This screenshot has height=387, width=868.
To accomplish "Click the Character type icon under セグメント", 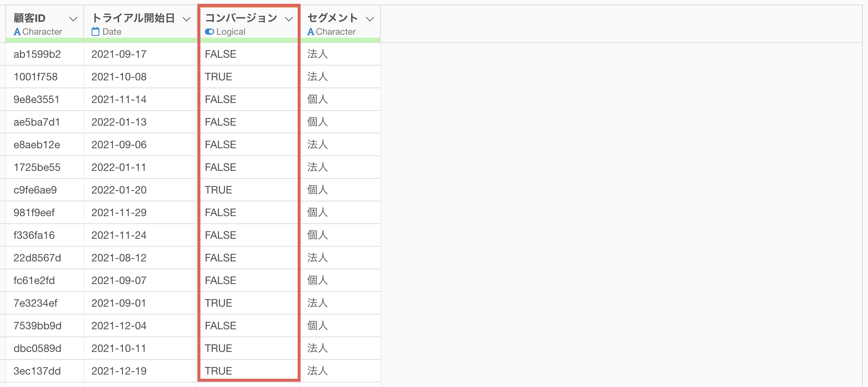I will 311,32.
